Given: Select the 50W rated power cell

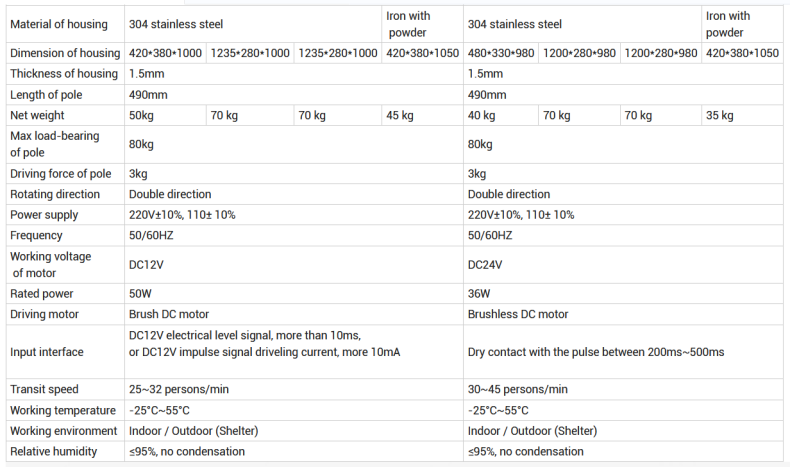Looking at the screenshot, I should [x=141, y=294].
